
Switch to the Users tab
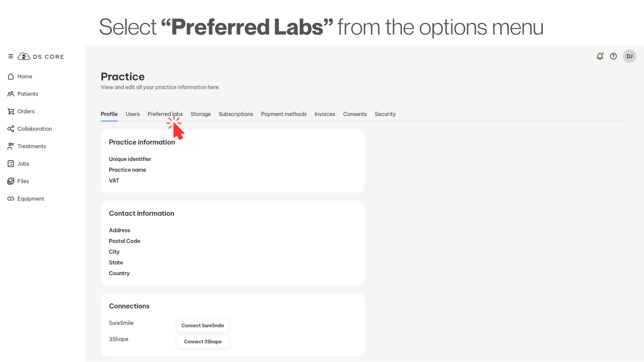[x=132, y=114]
